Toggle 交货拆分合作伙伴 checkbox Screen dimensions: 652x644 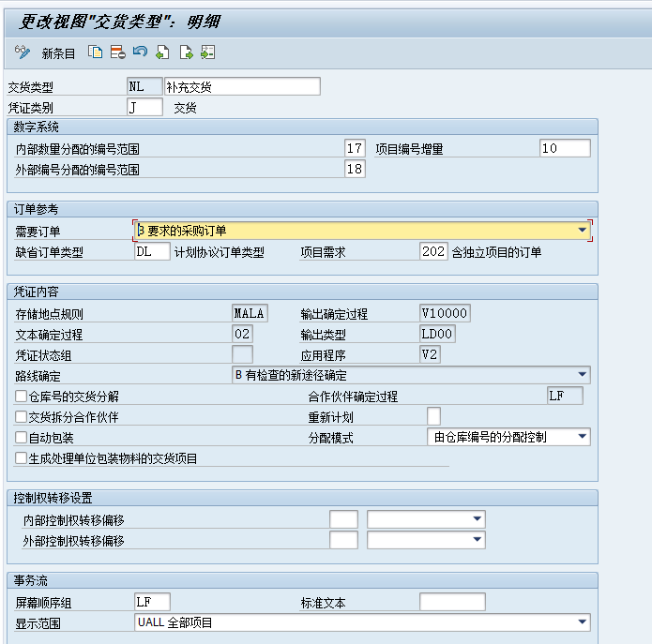coord(22,417)
